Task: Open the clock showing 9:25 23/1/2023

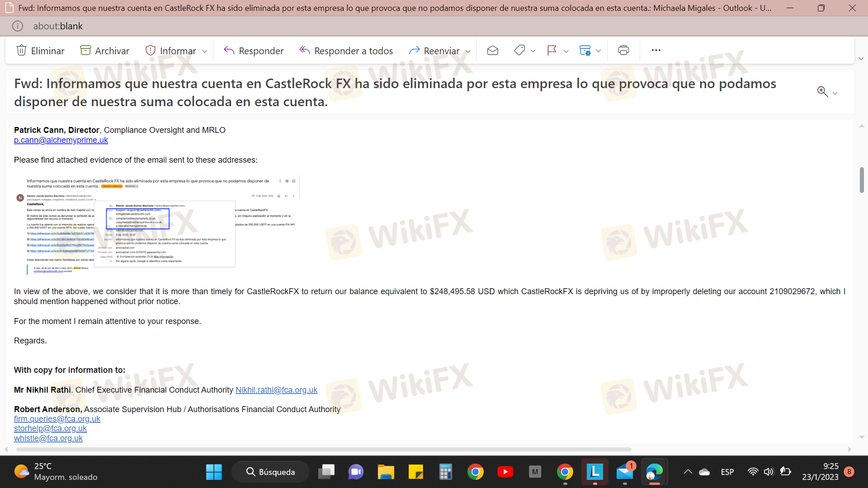Action: (821, 472)
